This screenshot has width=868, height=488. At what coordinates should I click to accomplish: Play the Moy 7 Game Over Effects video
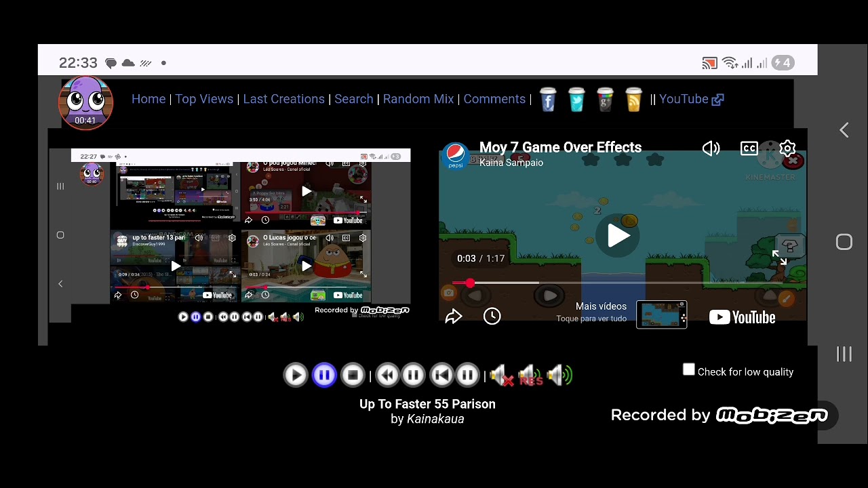[x=618, y=236]
